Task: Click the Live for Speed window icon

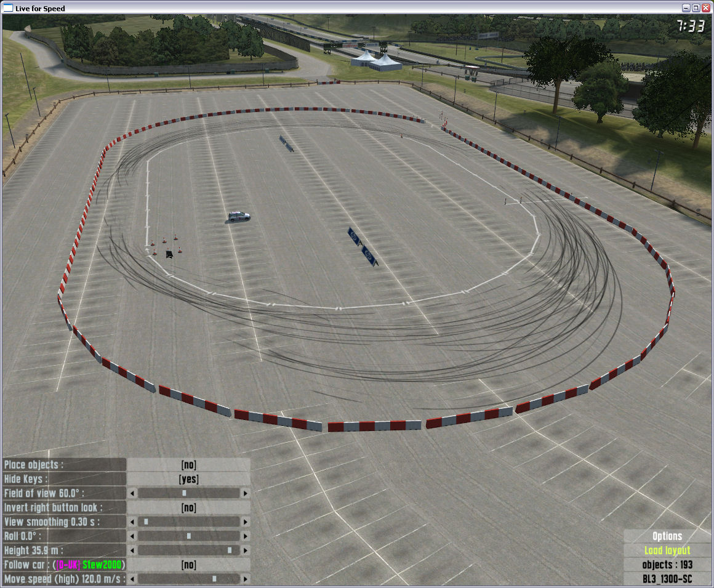Action: tap(8, 8)
